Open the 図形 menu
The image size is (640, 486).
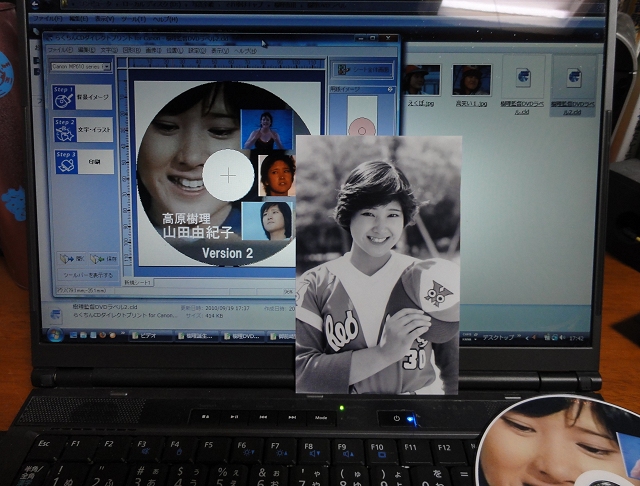coord(132,51)
